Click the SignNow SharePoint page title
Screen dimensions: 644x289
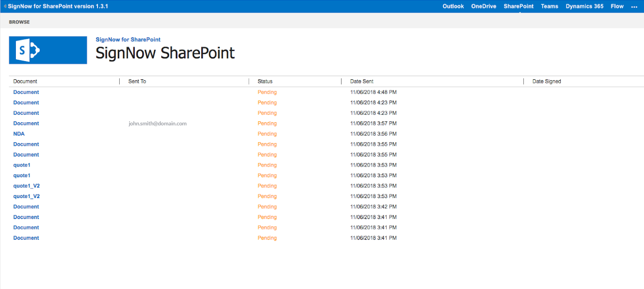pyautogui.click(x=164, y=53)
